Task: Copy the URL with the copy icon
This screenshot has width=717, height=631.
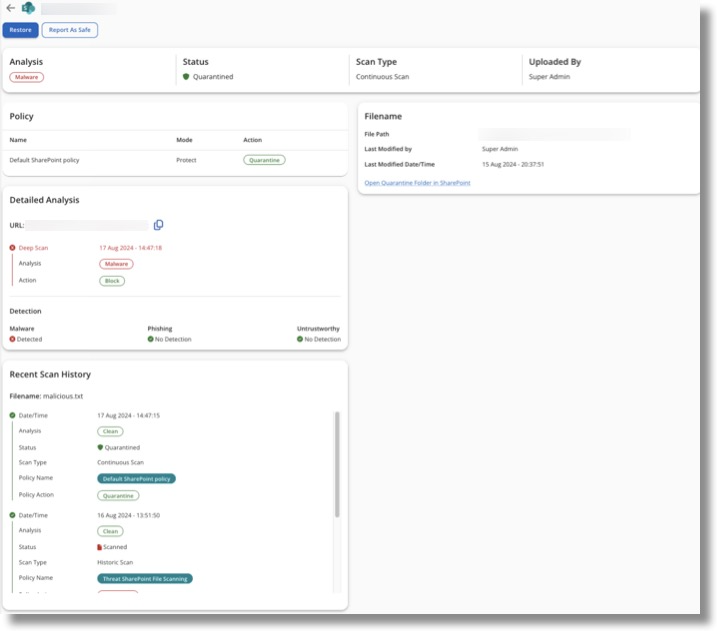Action: click(158, 225)
